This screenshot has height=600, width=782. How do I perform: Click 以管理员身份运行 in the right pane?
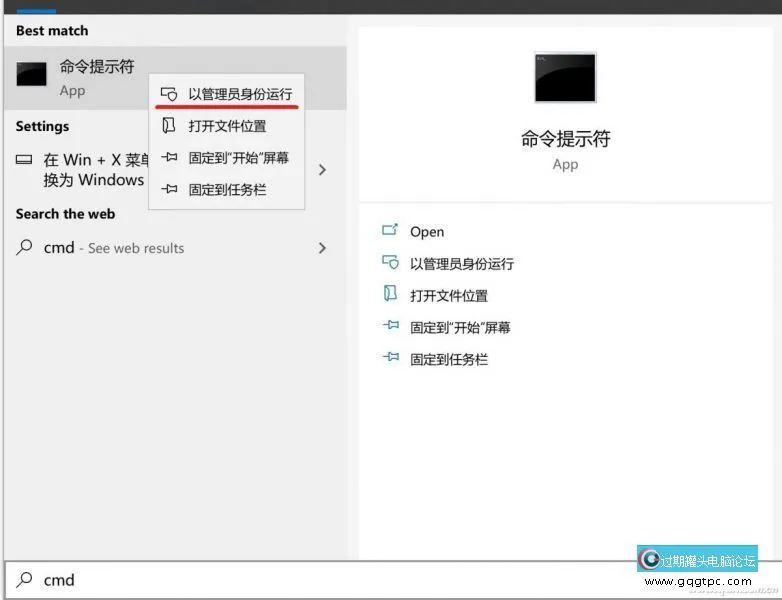(x=462, y=263)
